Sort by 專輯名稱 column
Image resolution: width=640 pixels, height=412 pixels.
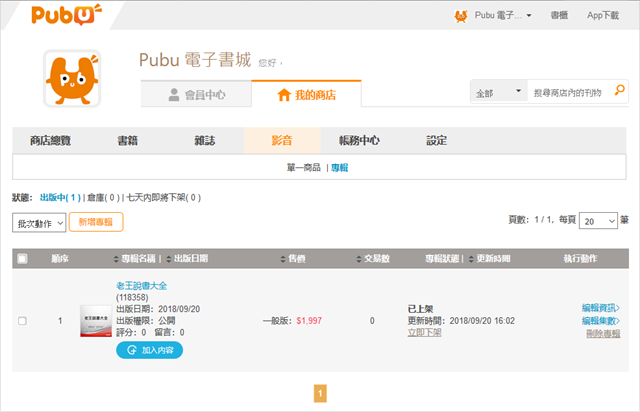[x=135, y=258]
